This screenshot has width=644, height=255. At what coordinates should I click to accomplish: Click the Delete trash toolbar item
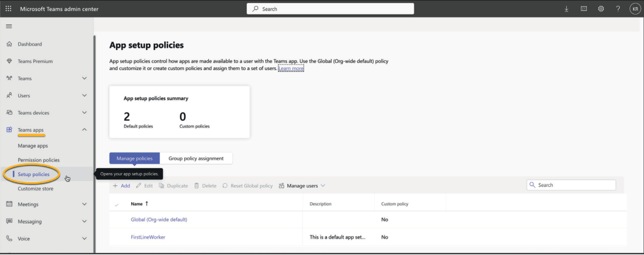[x=205, y=186]
